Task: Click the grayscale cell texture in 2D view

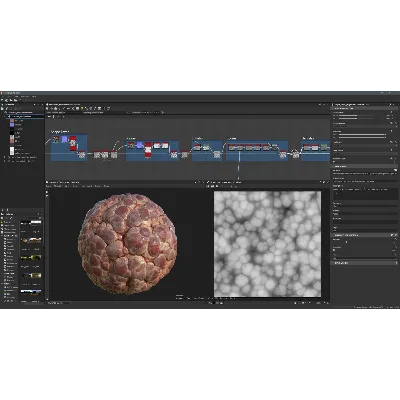Action: tap(267, 244)
